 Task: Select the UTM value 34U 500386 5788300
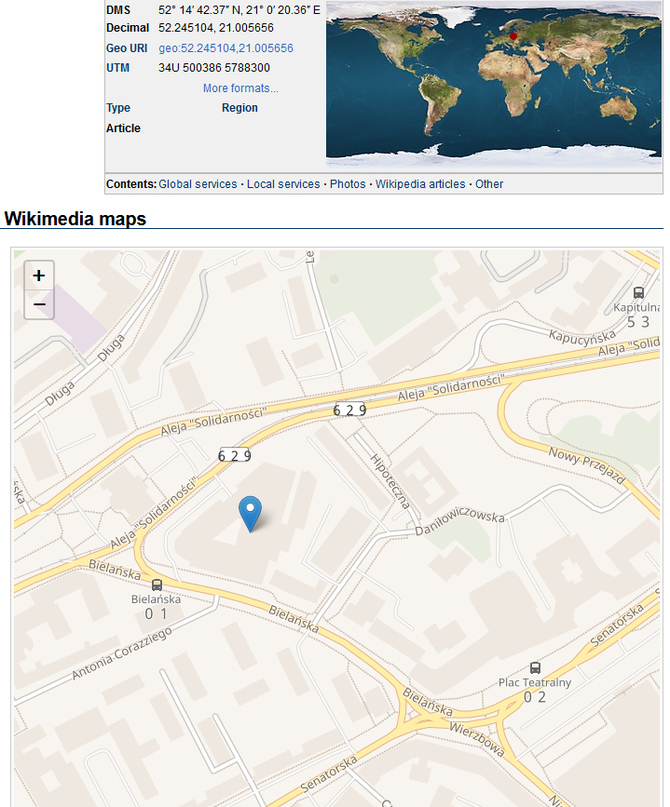click(x=214, y=67)
